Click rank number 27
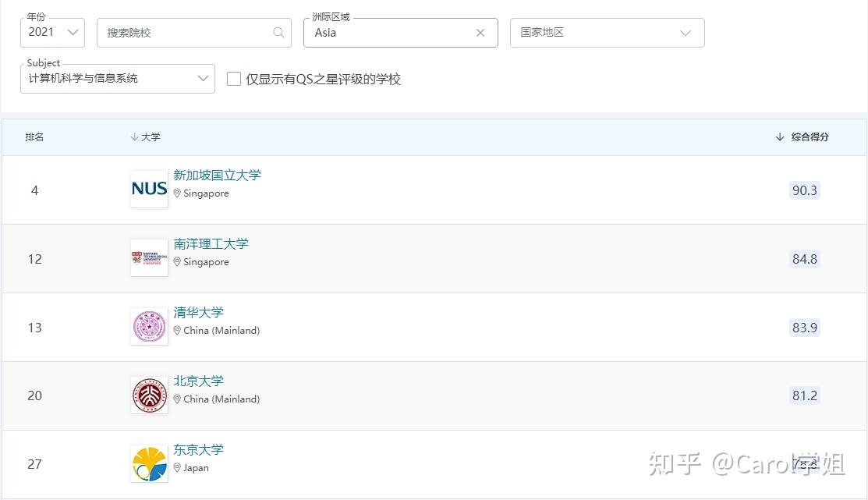Viewport: 868px width, 500px height. [x=35, y=465]
